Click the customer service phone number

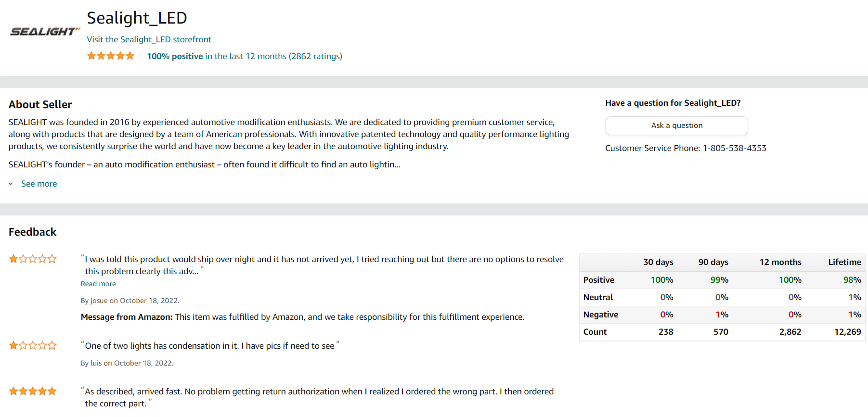click(734, 148)
